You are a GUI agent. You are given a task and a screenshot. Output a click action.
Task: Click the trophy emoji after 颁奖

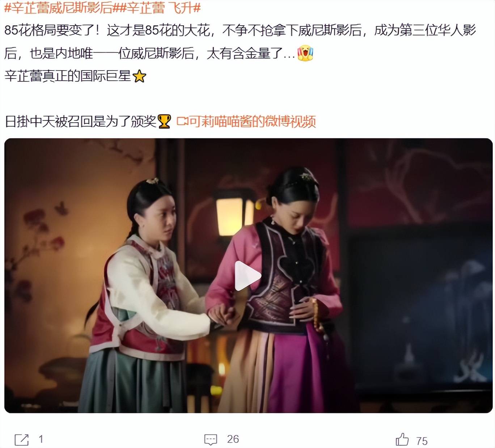click(164, 122)
